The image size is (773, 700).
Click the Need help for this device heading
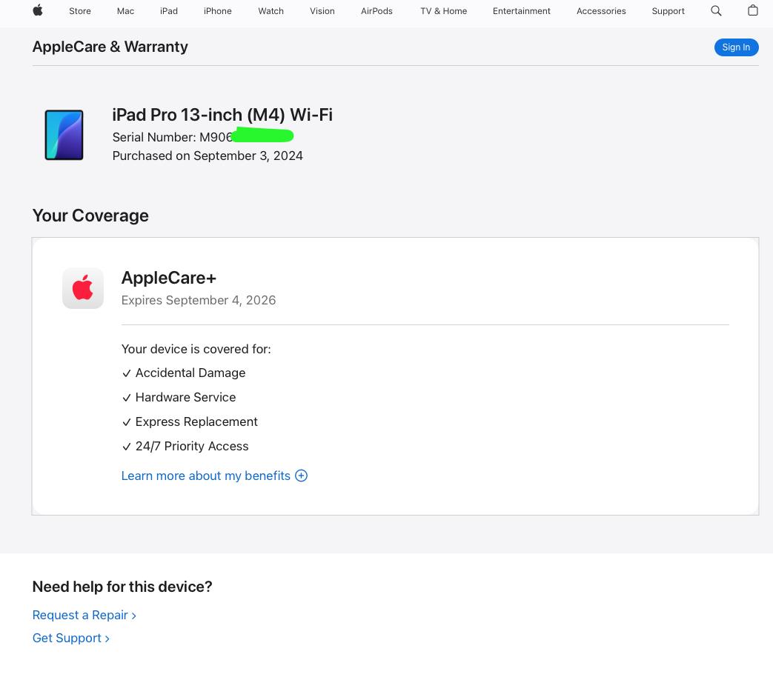(122, 587)
